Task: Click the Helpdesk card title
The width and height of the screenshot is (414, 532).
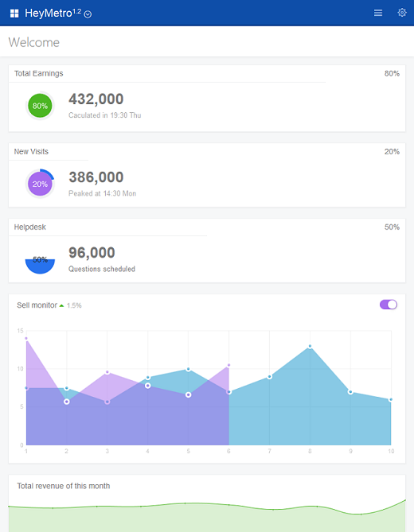Action: [30, 227]
